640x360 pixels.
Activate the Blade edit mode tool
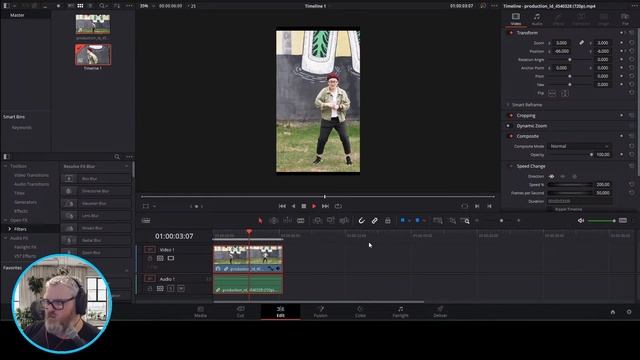tap(300, 221)
